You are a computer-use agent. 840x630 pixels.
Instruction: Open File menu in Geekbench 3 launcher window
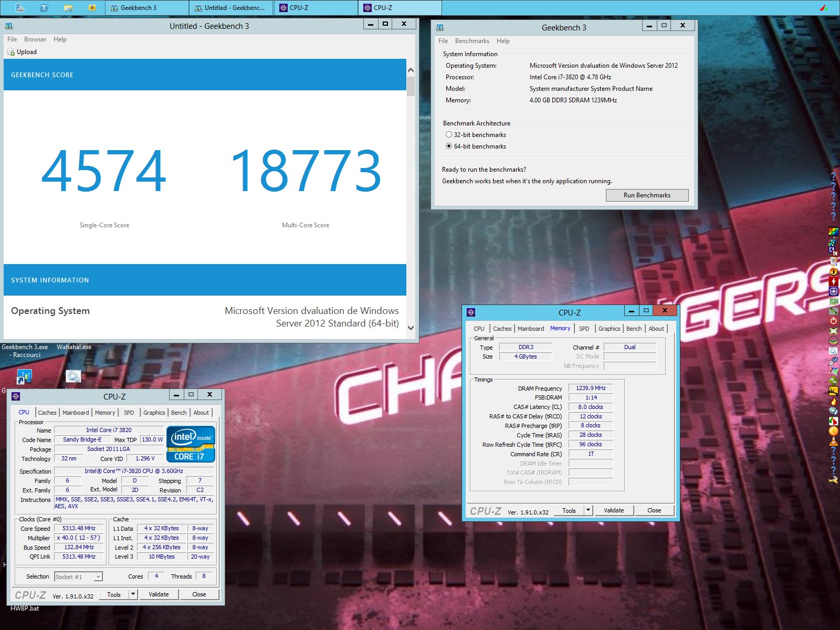[443, 41]
